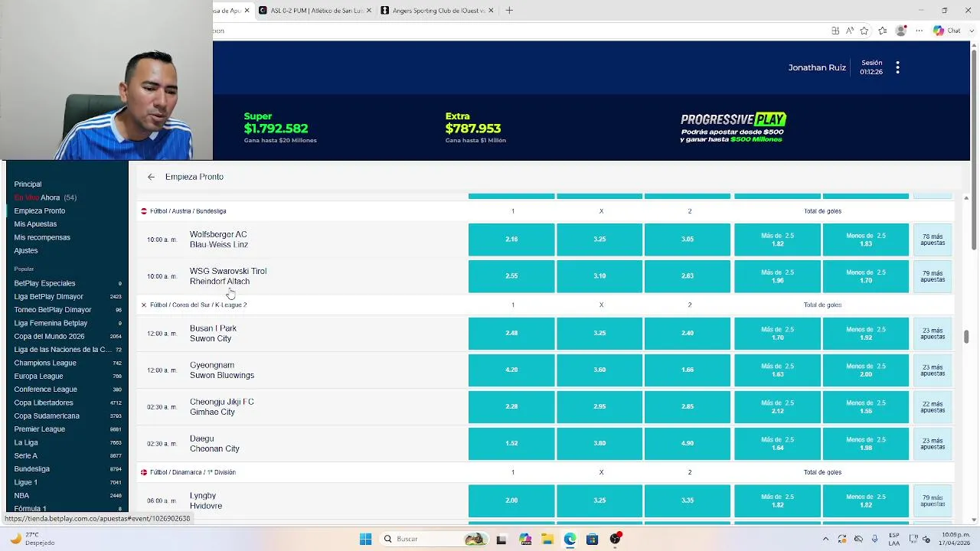Image resolution: width=980 pixels, height=551 pixels.
Task: Select Menos de 2.5 at 1.56 for Cheongju
Action: click(866, 407)
